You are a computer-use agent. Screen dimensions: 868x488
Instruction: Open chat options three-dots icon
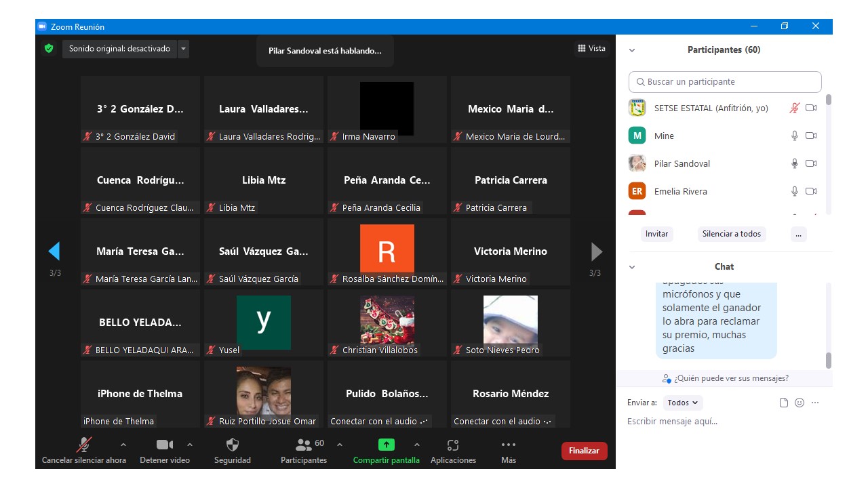pyautogui.click(x=815, y=403)
